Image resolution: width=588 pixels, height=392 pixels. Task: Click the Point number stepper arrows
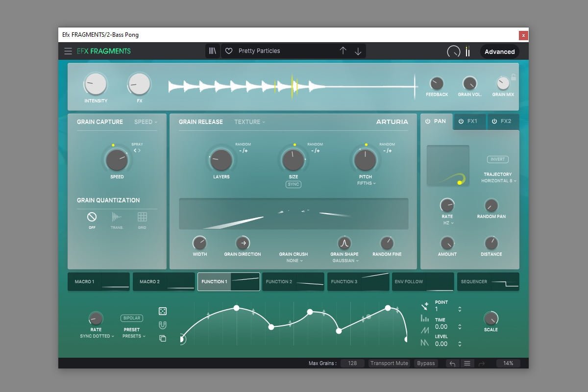pos(460,309)
